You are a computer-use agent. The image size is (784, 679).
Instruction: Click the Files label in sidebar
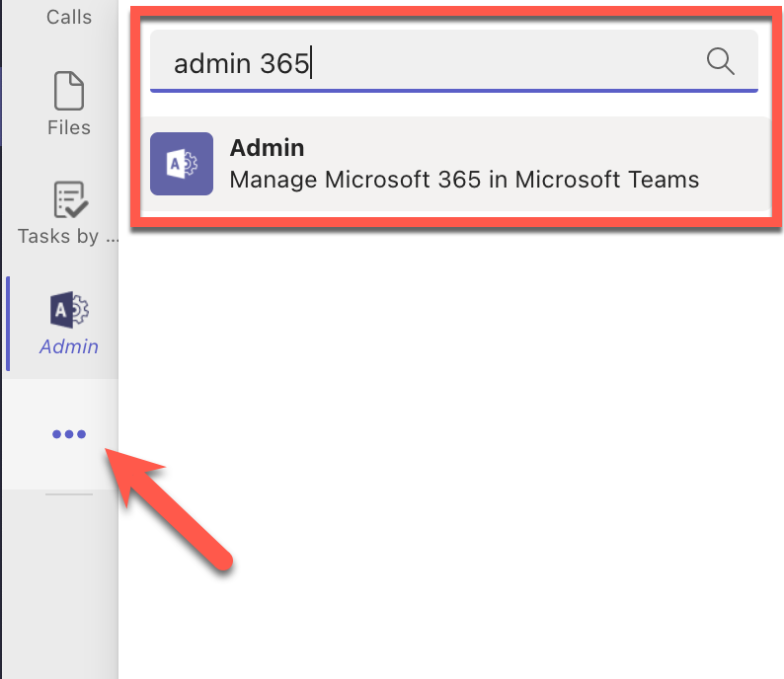click(69, 127)
